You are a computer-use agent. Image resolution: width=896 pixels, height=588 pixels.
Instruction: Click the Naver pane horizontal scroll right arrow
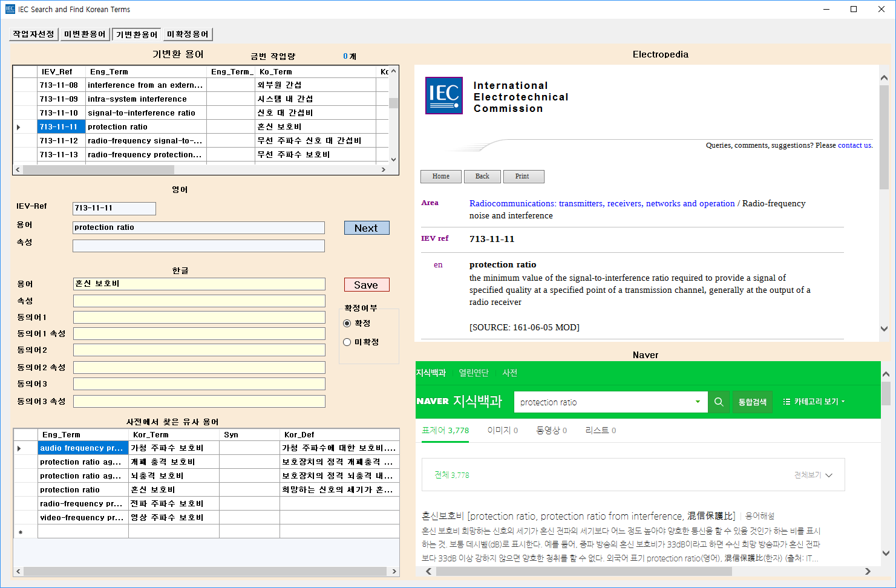[x=868, y=572]
